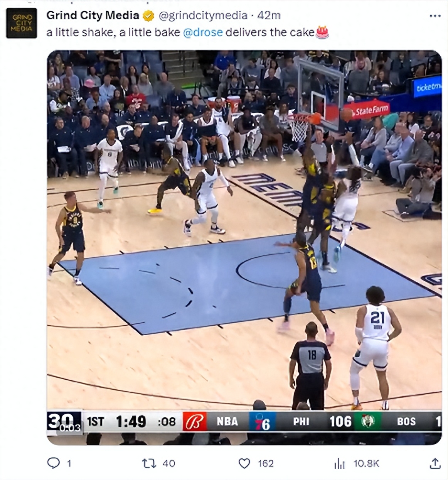Click the retweet arrows icon
This screenshot has height=480, width=448.
click(x=148, y=463)
